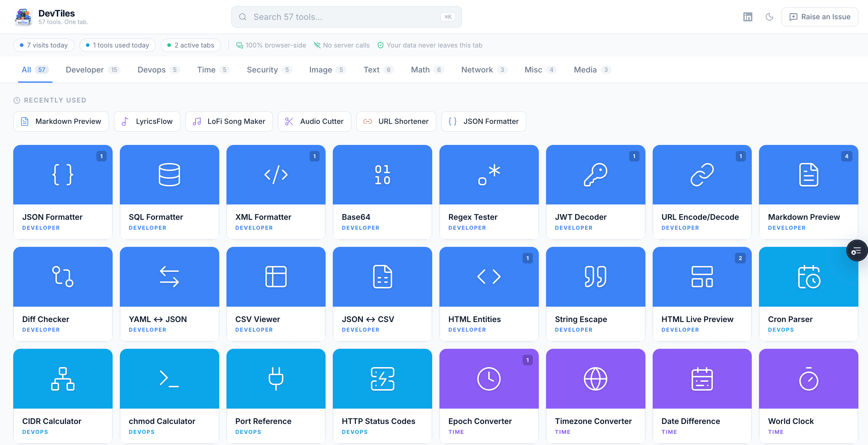Click the No server calls label
The height and width of the screenshot is (445, 868).
(341, 45)
